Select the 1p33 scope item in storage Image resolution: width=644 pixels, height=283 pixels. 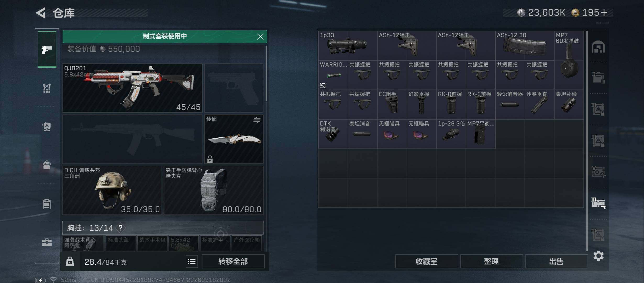tap(348, 46)
